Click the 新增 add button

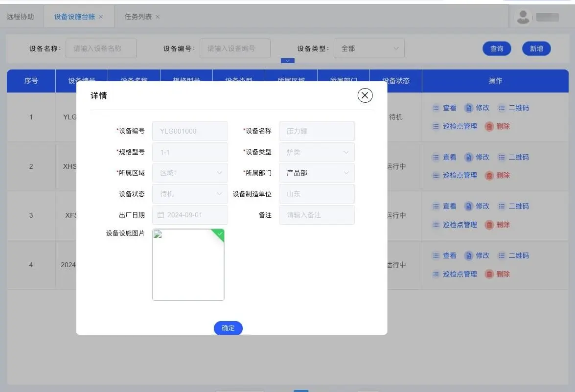pos(536,48)
